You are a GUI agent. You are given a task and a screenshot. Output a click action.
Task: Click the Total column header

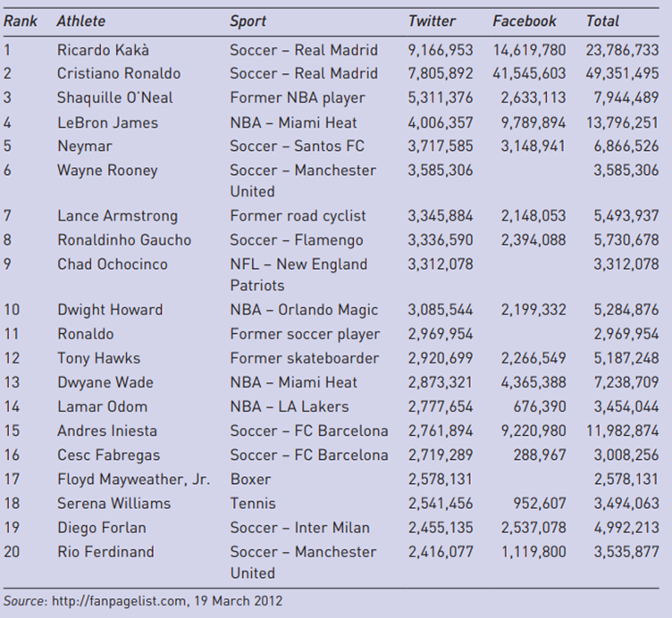pos(602,21)
